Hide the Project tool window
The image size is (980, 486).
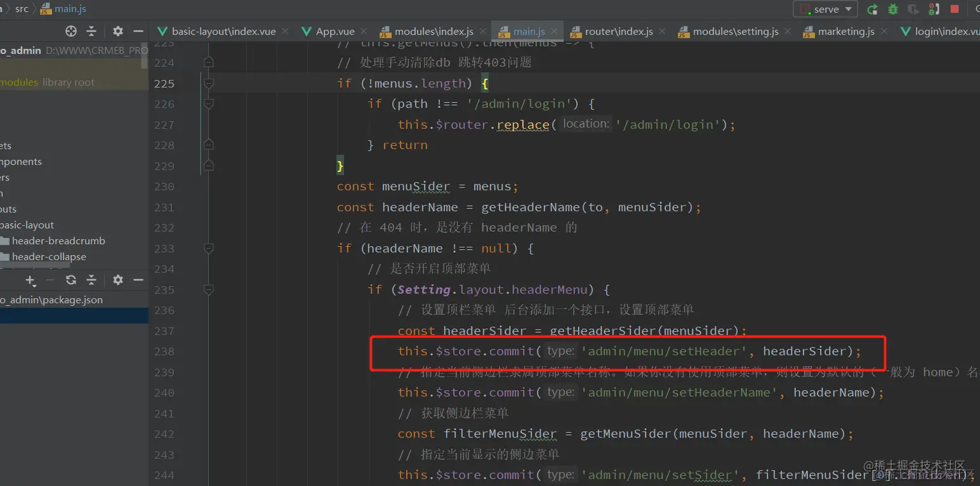(138, 31)
